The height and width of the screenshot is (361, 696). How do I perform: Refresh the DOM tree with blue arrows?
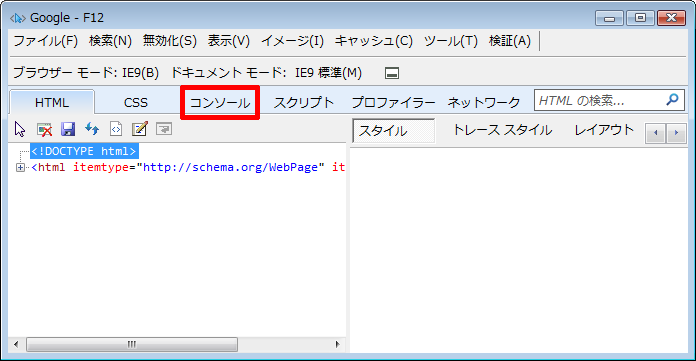pos(92,129)
